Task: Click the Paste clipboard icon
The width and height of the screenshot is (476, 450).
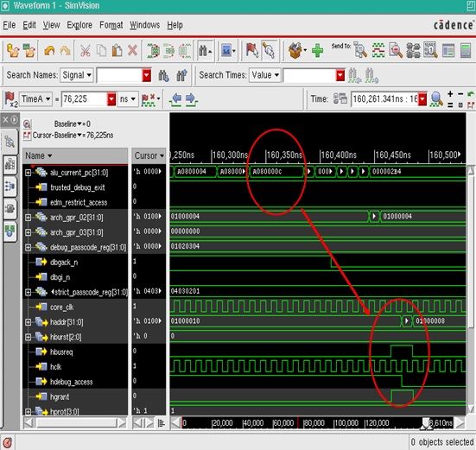Action: [x=117, y=50]
